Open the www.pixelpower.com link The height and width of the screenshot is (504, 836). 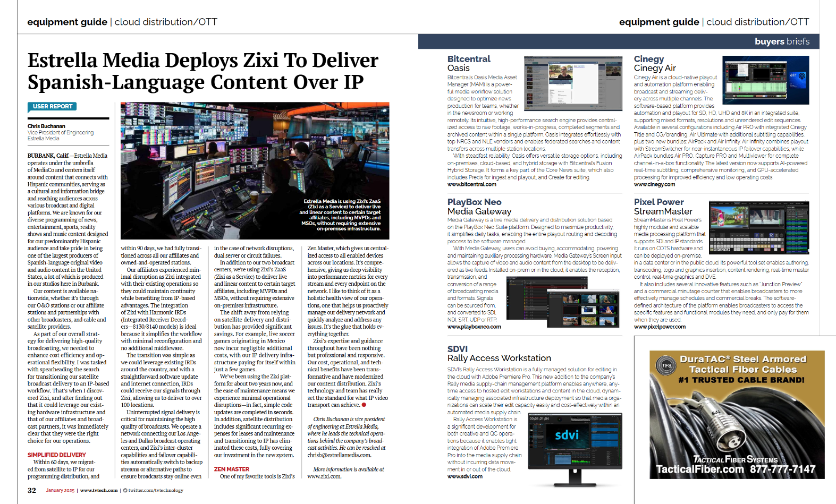pyautogui.click(x=660, y=327)
